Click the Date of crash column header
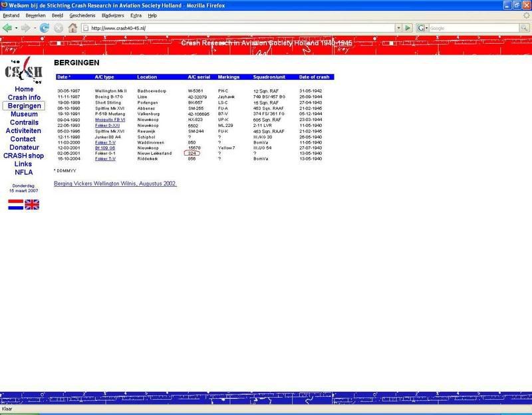This screenshot has width=532, height=415. coord(314,77)
